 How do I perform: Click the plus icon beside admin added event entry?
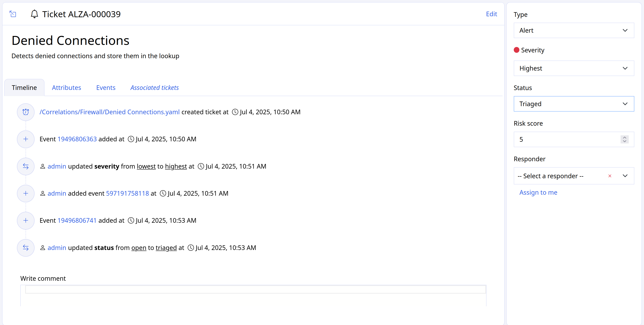(26, 193)
